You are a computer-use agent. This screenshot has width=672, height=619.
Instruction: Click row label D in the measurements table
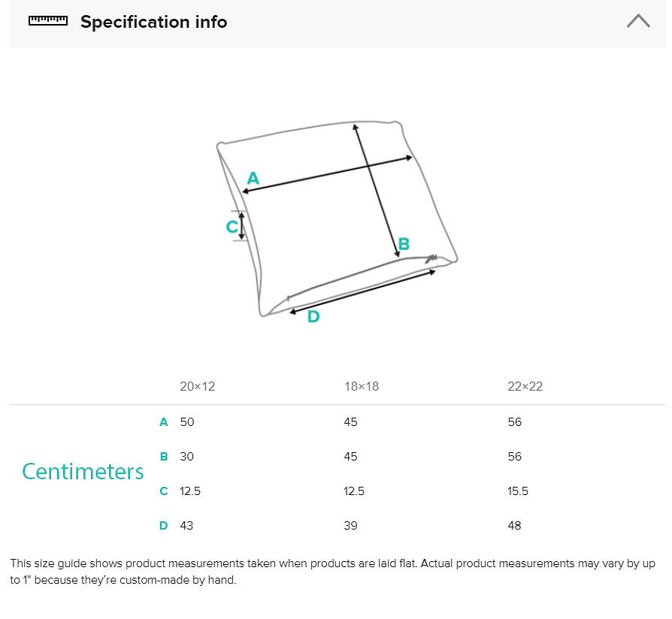point(163,526)
